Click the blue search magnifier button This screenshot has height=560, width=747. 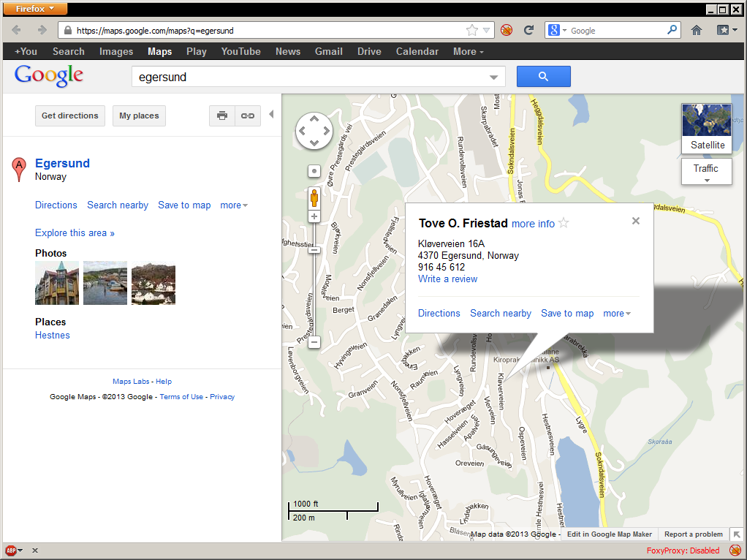(x=544, y=76)
